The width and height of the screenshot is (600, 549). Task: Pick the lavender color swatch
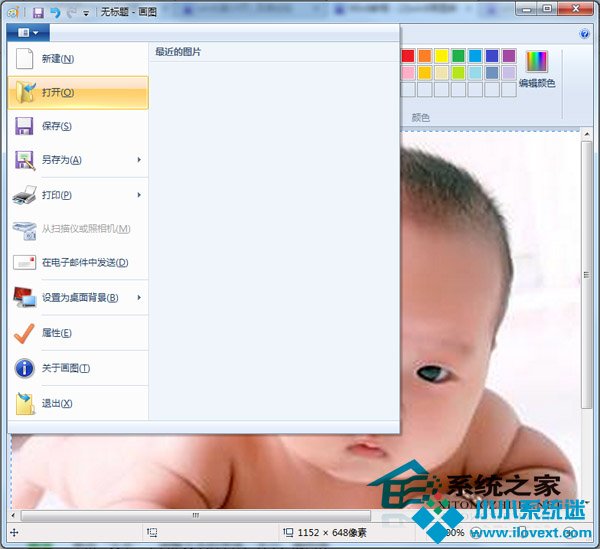click(x=509, y=73)
